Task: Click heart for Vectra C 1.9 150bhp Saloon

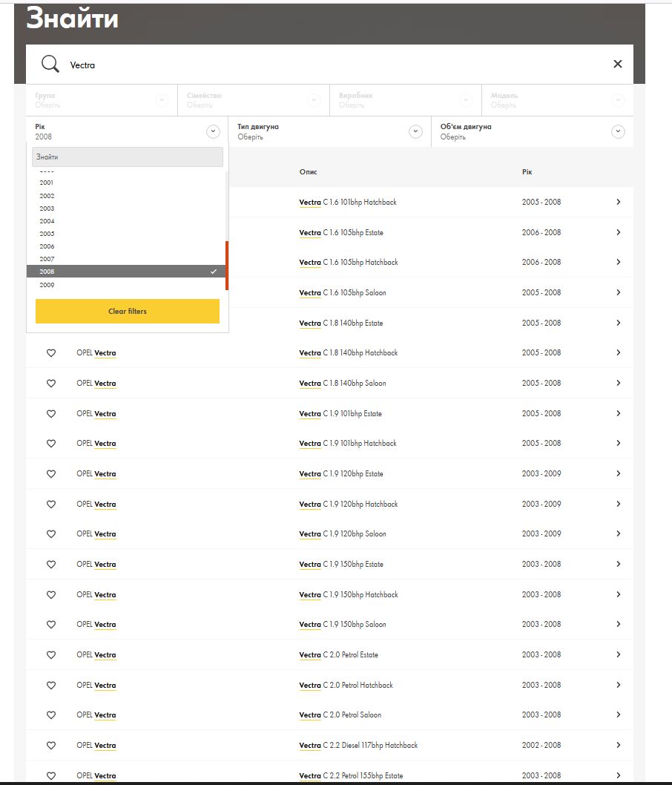Action: [x=51, y=624]
